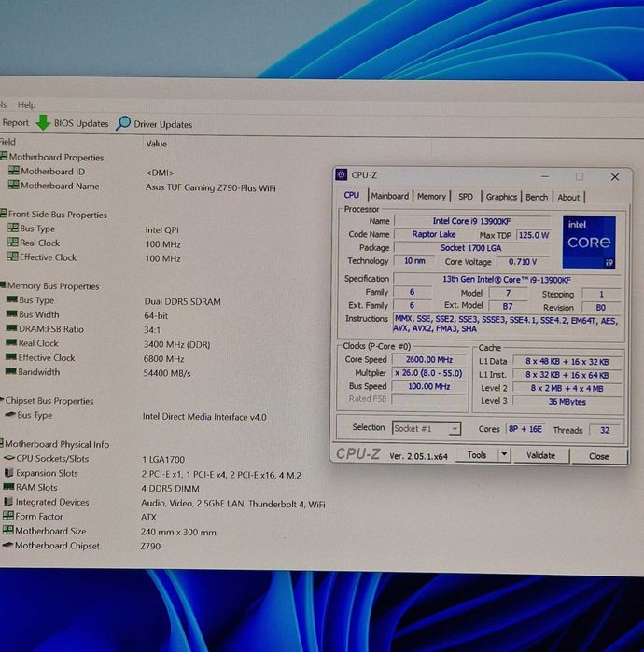The height and width of the screenshot is (652, 644).
Task: Click the Bus Width memory icon
Action: (x=11, y=313)
